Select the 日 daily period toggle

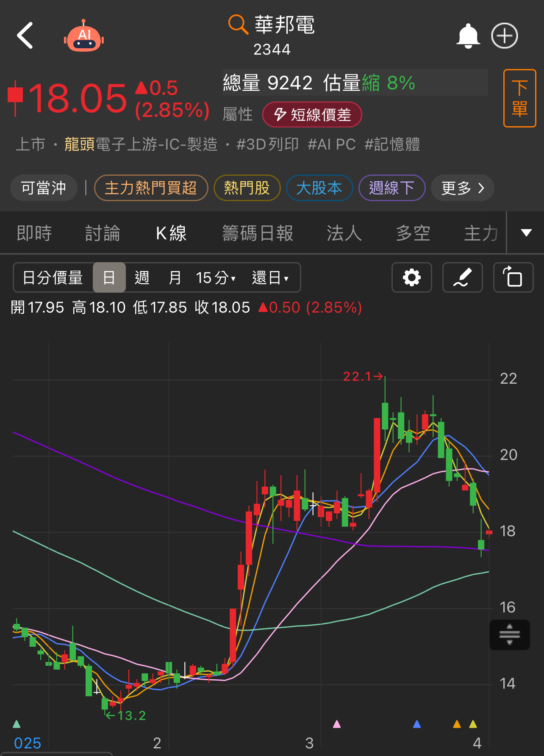[x=109, y=277]
